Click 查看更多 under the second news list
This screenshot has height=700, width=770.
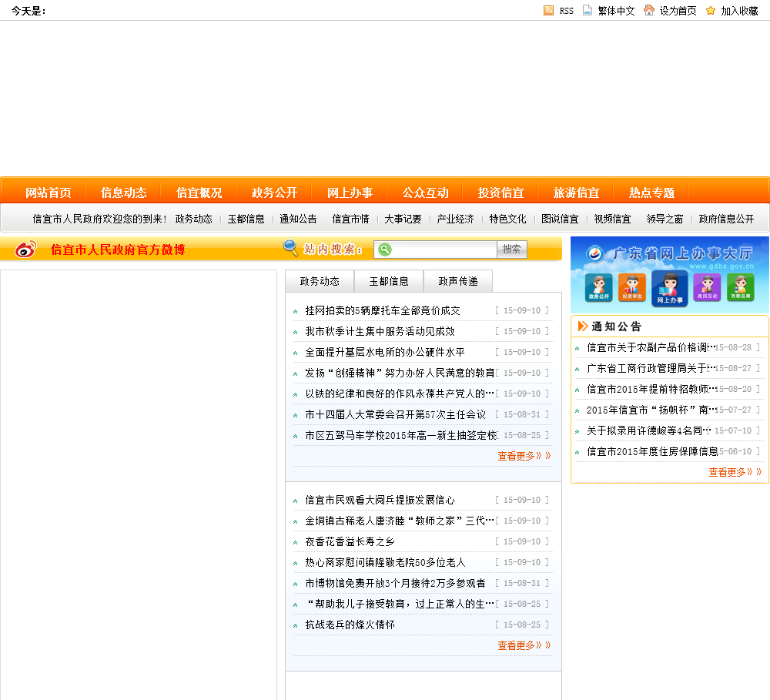point(524,645)
